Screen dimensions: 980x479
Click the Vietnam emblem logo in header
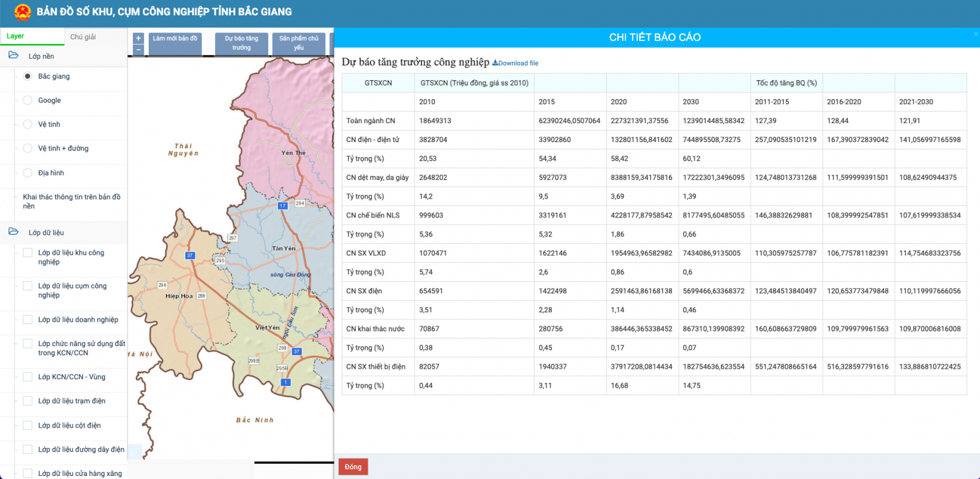pyautogui.click(x=23, y=12)
